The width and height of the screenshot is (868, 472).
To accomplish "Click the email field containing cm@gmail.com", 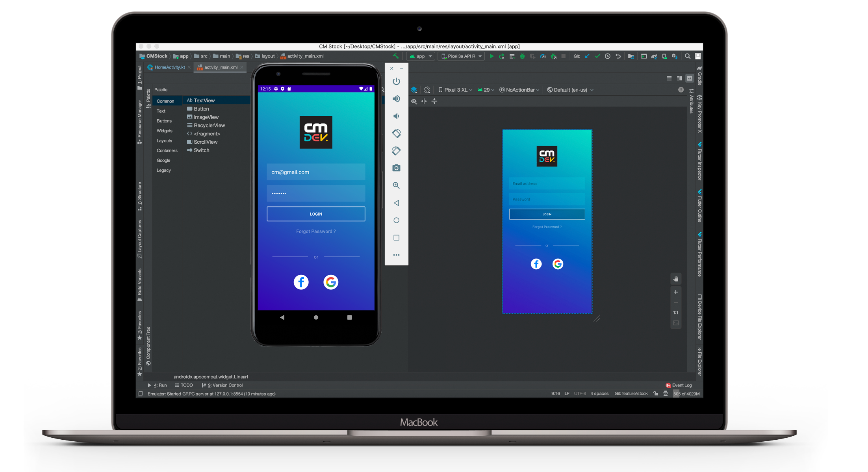I will click(316, 172).
